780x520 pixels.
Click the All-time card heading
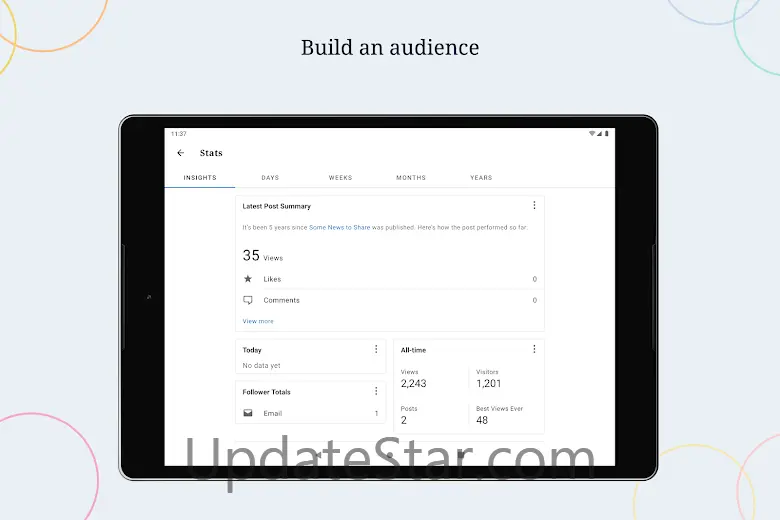coord(413,350)
